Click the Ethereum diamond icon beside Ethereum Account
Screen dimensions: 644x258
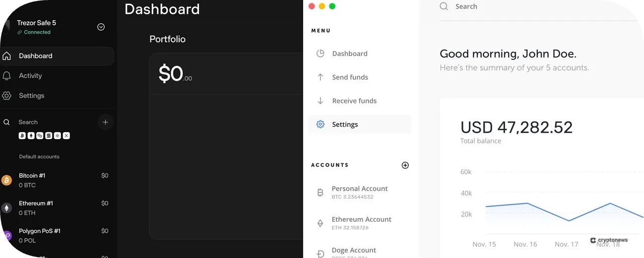point(321,223)
